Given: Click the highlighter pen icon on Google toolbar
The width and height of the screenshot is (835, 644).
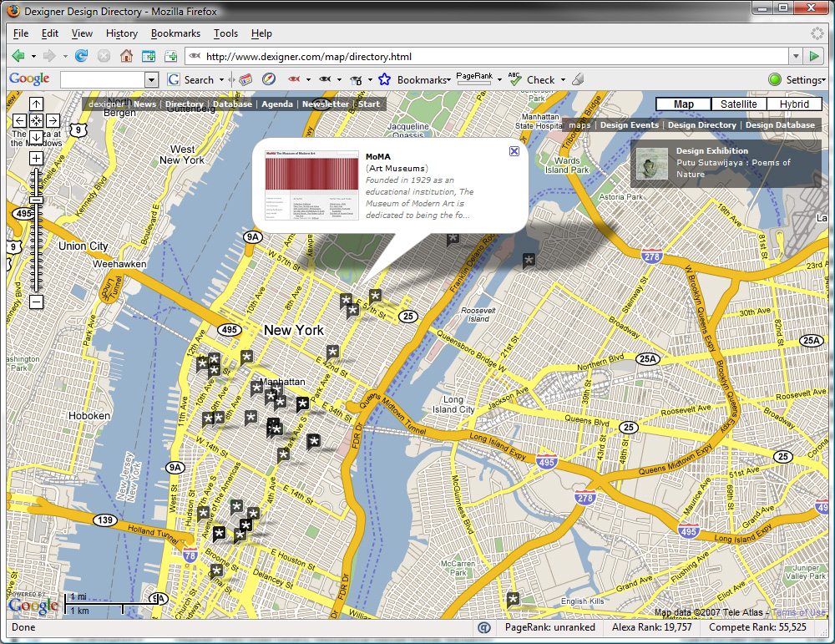Looking at the screenshot, I should (x=579, y=80).
